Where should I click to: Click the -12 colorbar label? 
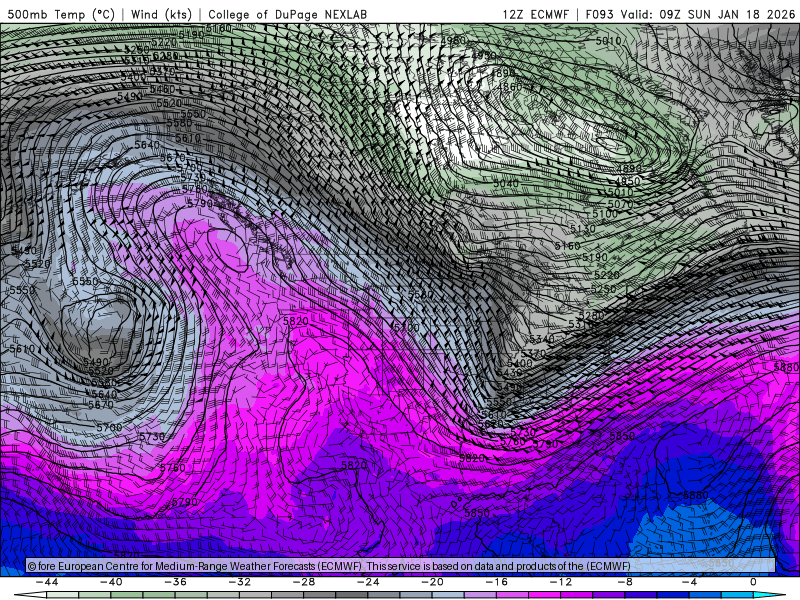tap(561, 582)
